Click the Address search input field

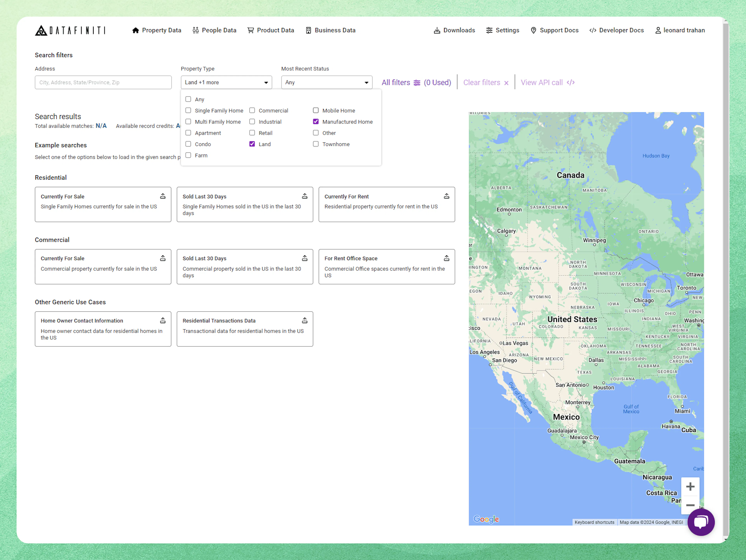point(103,82)
